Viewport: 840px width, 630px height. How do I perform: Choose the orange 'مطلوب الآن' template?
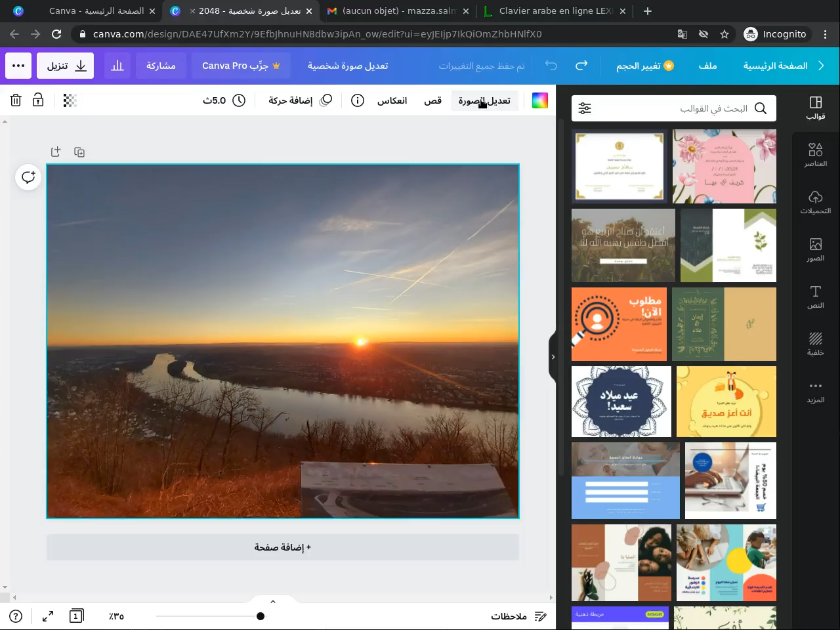point(619,324)
